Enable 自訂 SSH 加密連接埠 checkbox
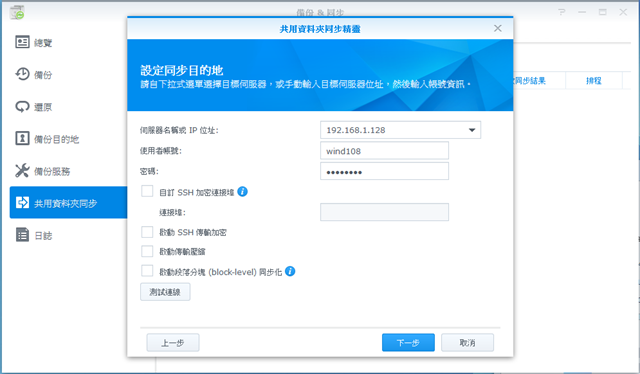The height and width of the screenshot is (374, 640). click(147, 191)
